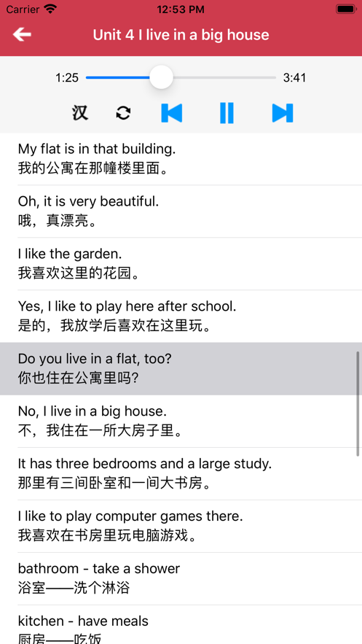Select sentence 'My flat is in that building.'
Viewport: 362px width, 644px height.
181,159
